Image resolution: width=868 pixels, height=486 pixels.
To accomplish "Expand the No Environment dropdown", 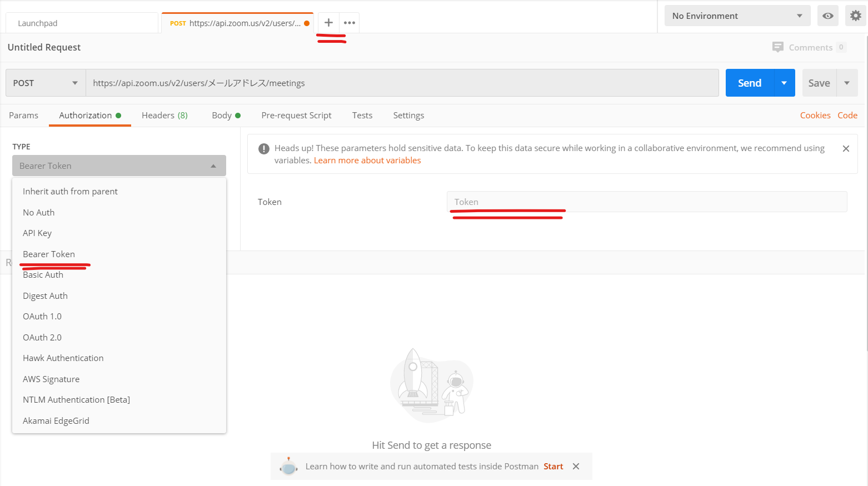I will pyautogui.click(x=737, y=16).
